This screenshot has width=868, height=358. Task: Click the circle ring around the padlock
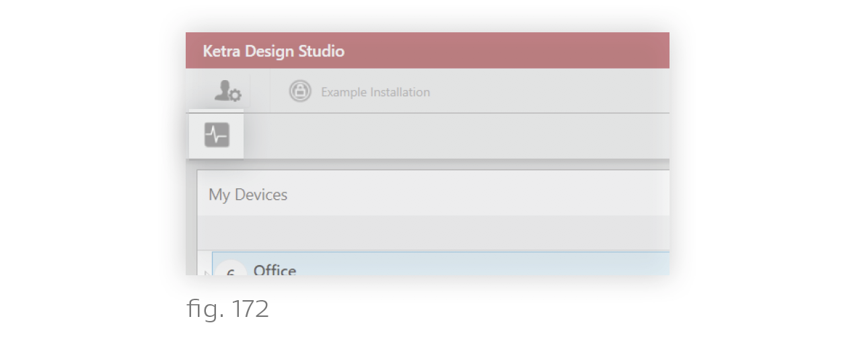tap(300, 91)
